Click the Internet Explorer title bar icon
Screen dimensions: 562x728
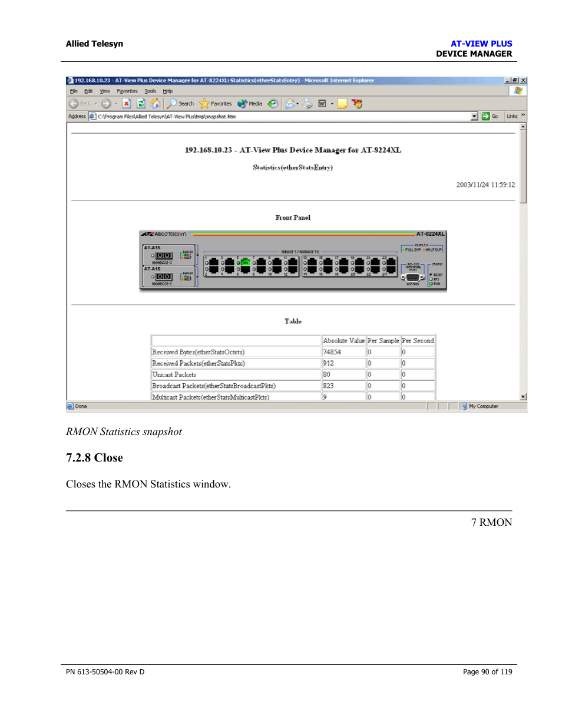(70, 81)
